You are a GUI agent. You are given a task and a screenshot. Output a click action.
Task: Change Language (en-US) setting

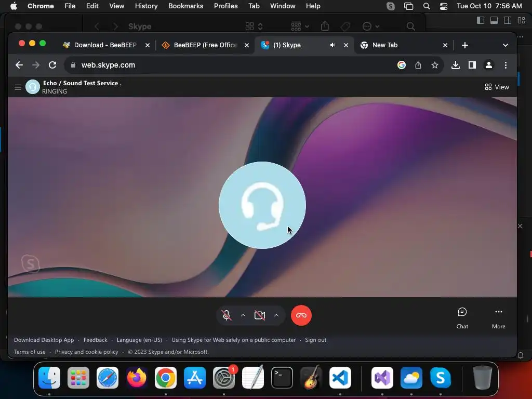139,340
